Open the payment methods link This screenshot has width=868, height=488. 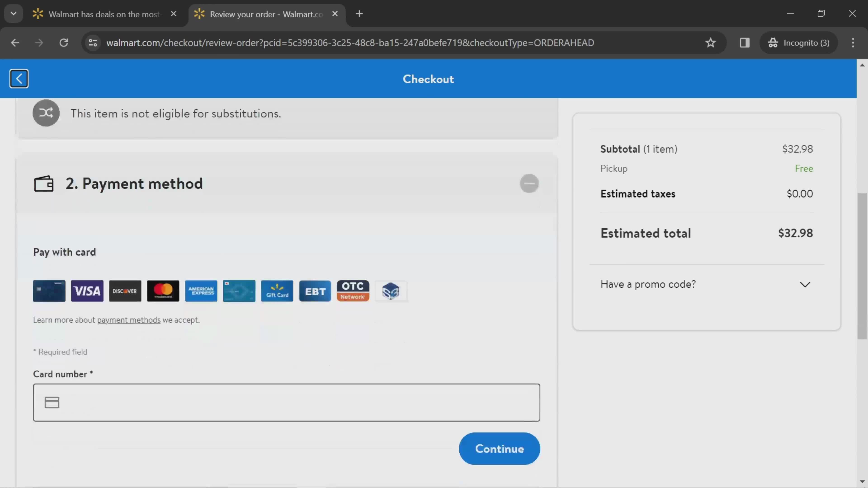coord(128,320)
